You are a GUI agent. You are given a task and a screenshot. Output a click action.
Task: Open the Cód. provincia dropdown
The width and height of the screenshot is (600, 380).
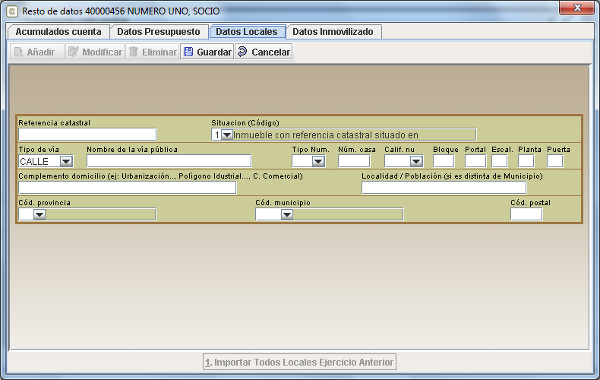[39, 214]
